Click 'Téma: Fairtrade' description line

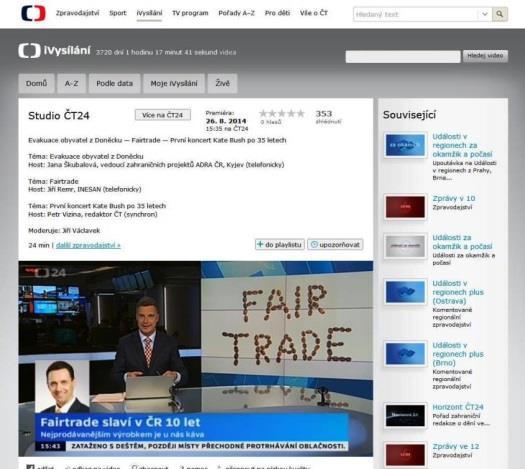coord(53,181)
